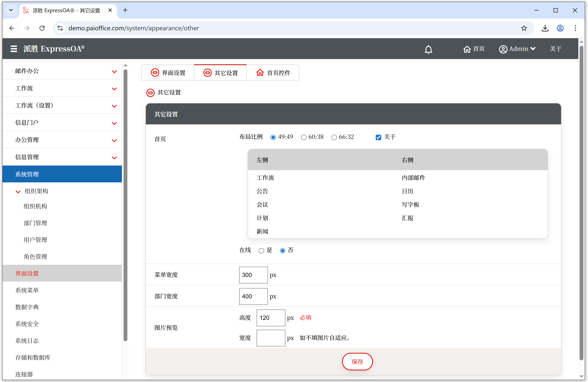Click the 保存 button
Image resolution: width=588 pixels, height=382 pixels.
[x=357, y=361]
